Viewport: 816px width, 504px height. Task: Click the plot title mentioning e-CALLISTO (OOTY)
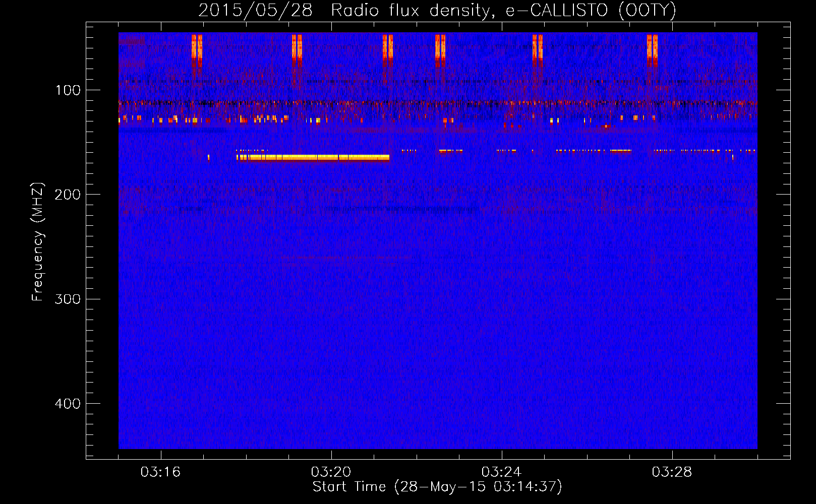[437, 10]
